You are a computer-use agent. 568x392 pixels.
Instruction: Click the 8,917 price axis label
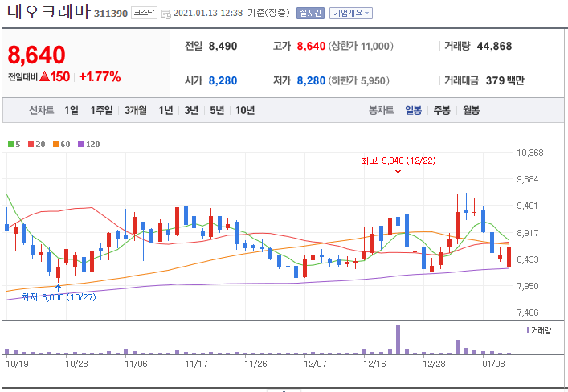pyautogui.click(x=528, y=233)
